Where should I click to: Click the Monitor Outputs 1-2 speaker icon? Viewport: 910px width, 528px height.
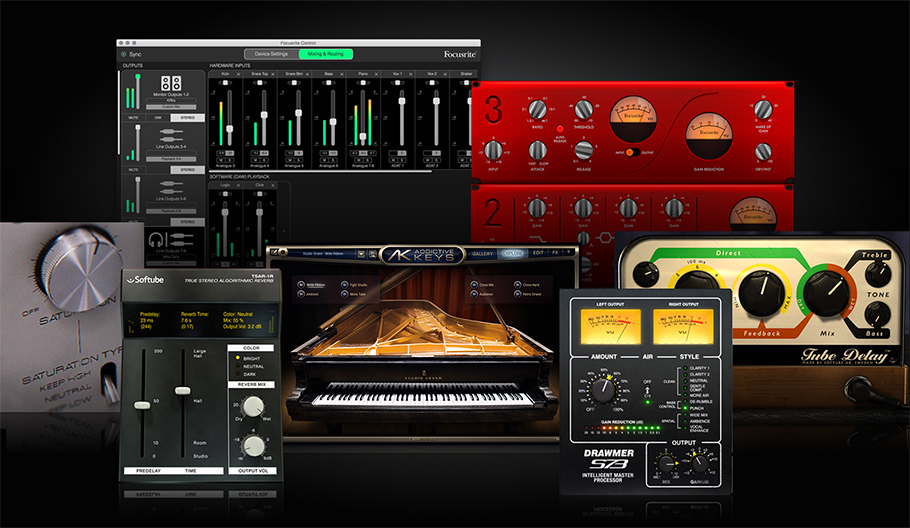(171, 83)
